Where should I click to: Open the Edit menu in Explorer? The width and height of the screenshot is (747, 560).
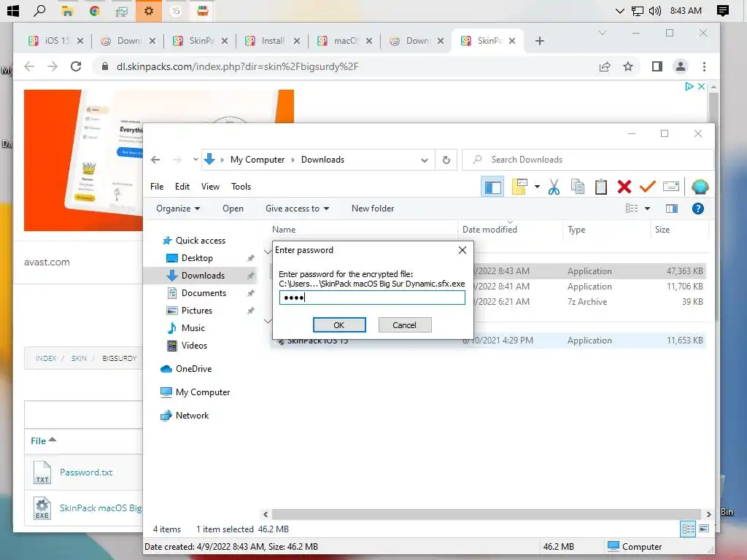click(x=182, y=187)
